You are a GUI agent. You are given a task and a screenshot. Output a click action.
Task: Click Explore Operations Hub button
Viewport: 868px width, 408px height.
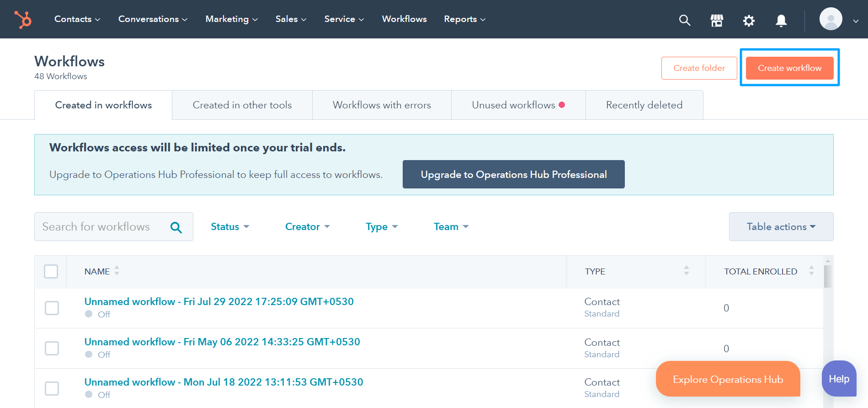pos(728,379)
